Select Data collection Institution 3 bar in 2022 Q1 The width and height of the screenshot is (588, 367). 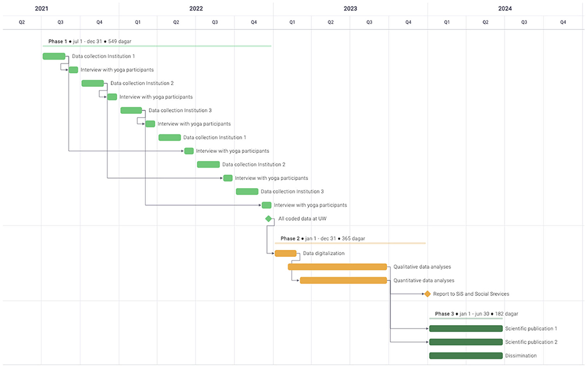tap(131, 110)
